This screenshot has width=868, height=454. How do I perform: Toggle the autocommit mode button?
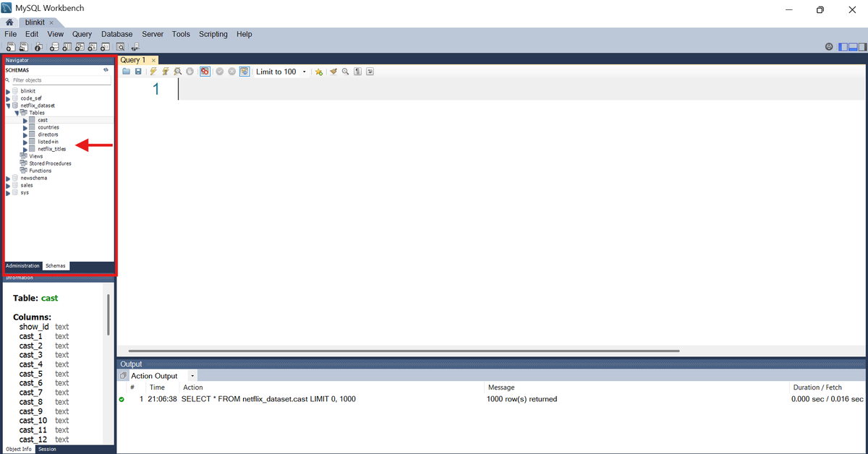(244, 72)
